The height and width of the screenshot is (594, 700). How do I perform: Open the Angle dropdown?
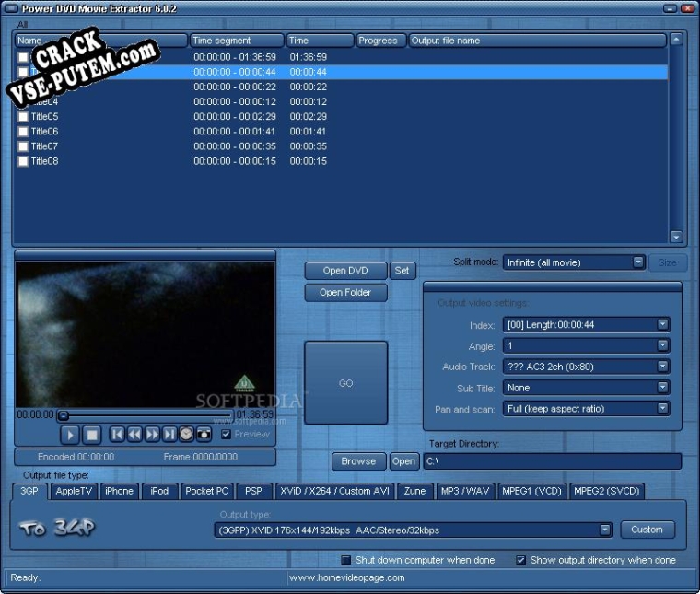click(x=662, y=345)
